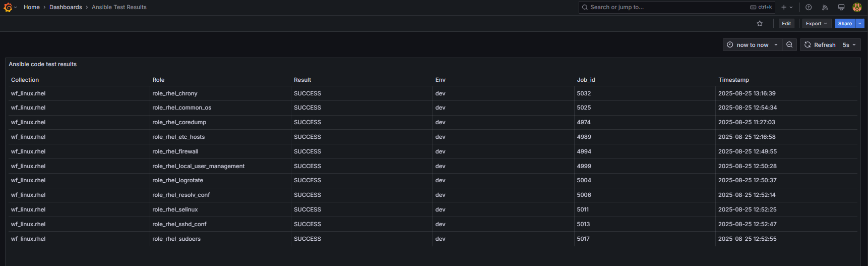The image size is (868, 266).
Task: Sort table by Timestamp column header
Action: tap(733, 80)
